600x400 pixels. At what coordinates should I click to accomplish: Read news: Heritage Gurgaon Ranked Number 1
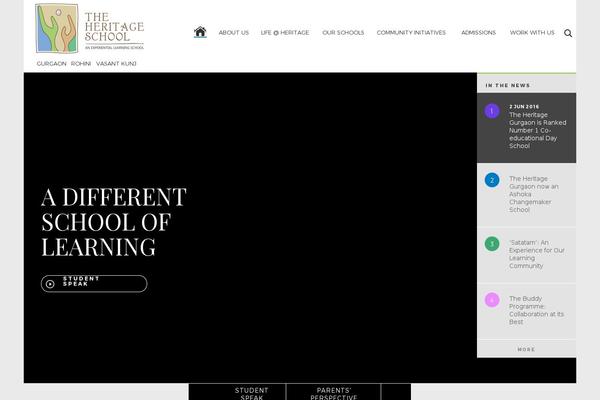tap(537, 130)
